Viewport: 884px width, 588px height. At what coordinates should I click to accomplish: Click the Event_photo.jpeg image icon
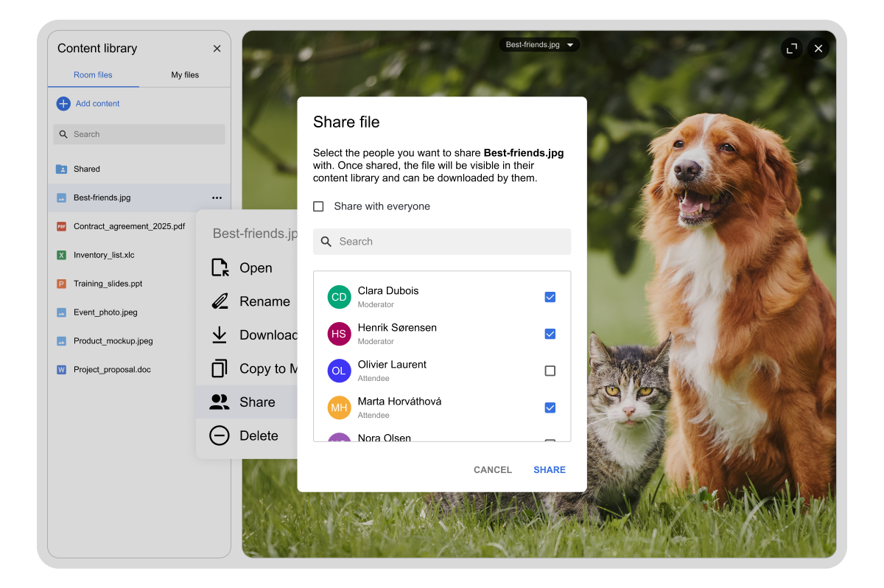(62, 312)
